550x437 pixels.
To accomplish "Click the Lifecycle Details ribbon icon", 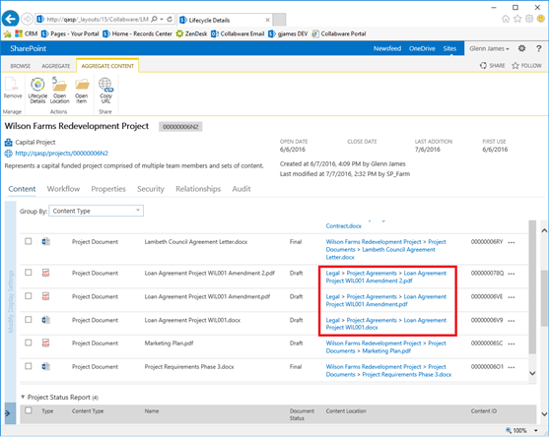I will [38, 90].
